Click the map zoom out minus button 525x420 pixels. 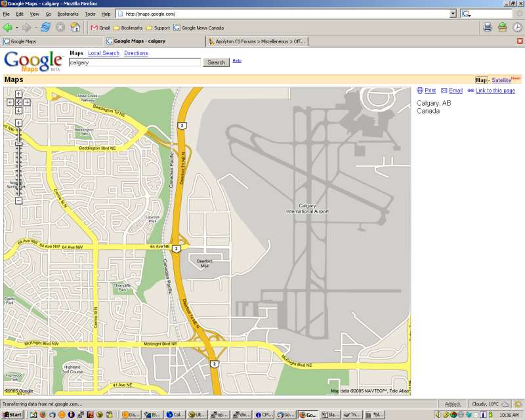18,201
